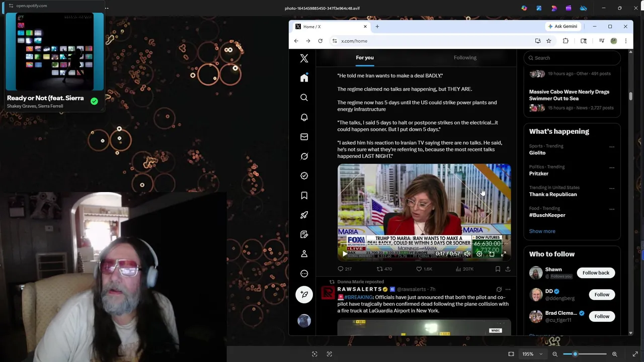The height and width of the screenshot is (362, 644).
Task: Open more options for Pritzker trend
Action: point(612,167)
